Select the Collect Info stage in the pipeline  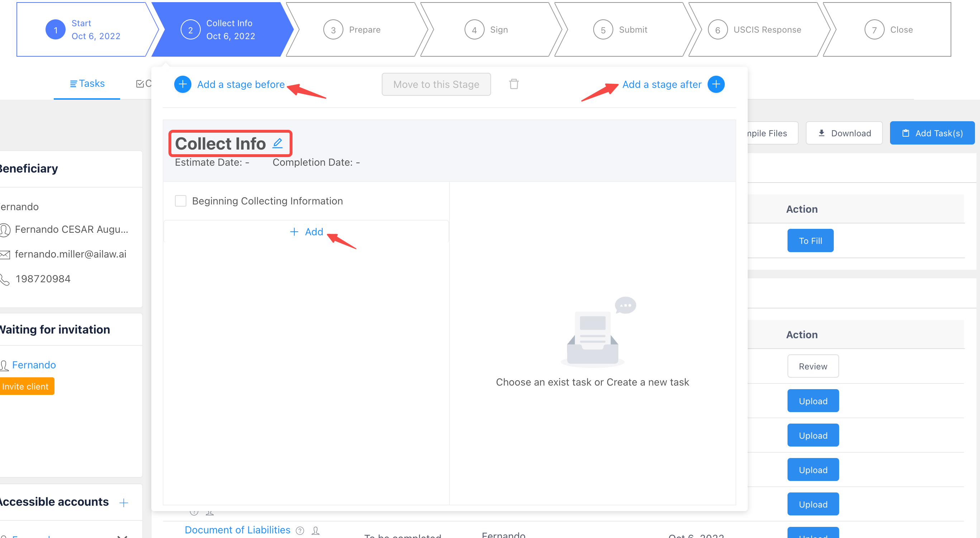[x=222, y=30]
